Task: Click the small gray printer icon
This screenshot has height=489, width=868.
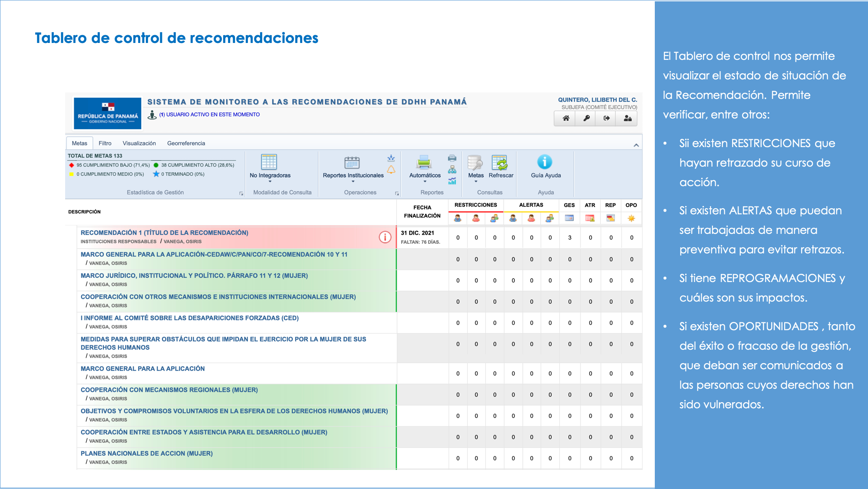Action: coord(452,158)
